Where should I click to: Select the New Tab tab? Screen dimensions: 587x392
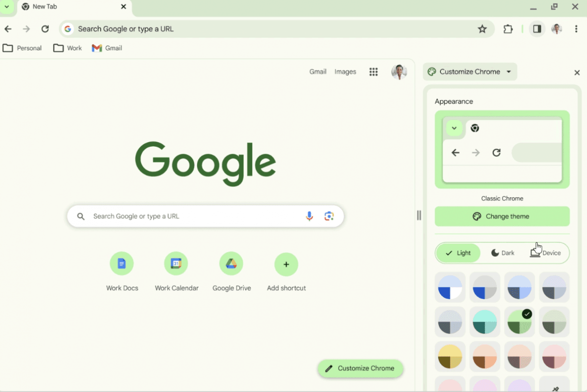coord(74,7)
